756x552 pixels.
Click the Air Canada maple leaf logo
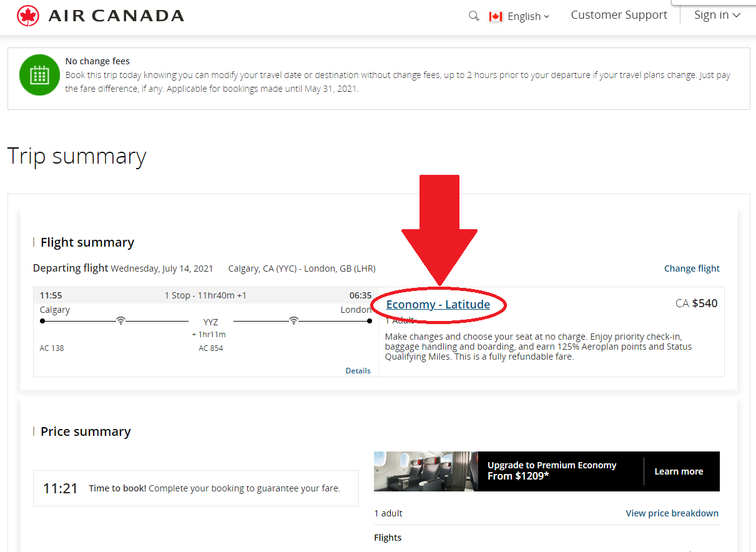(28, 16)
